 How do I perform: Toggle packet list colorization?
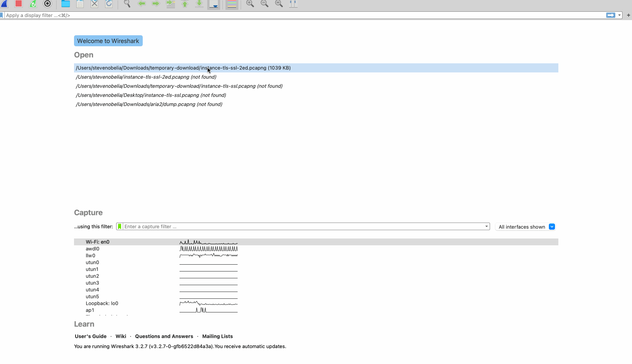(x=232, y=4)
